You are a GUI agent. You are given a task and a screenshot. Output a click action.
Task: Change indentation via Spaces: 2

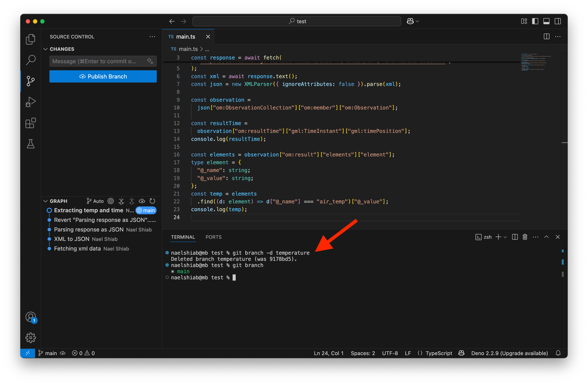[x=363, y=353]
